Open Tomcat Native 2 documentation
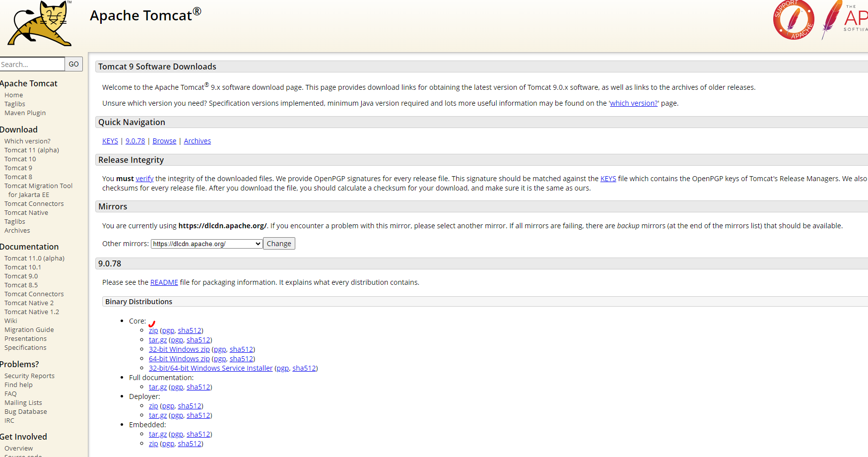 point(29,303)
